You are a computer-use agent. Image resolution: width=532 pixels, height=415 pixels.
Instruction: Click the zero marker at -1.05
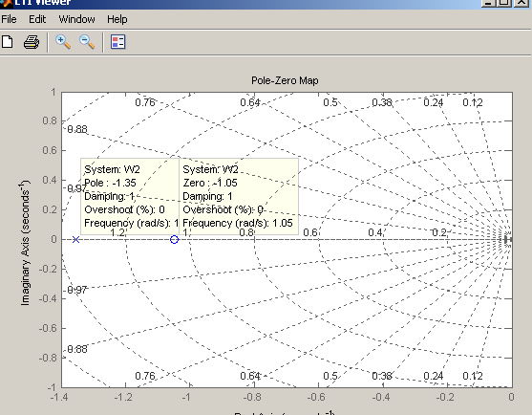click(x=174, y=239)
